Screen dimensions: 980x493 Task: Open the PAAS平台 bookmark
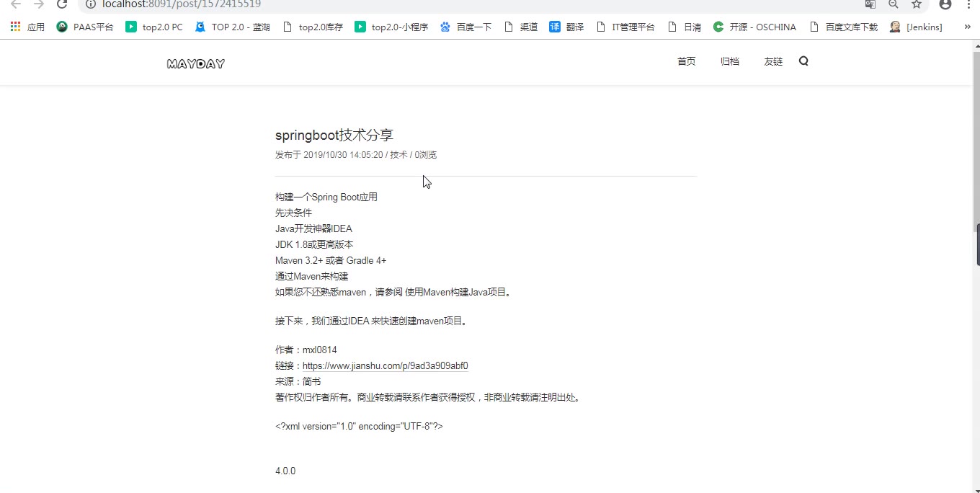pos(85,27)
